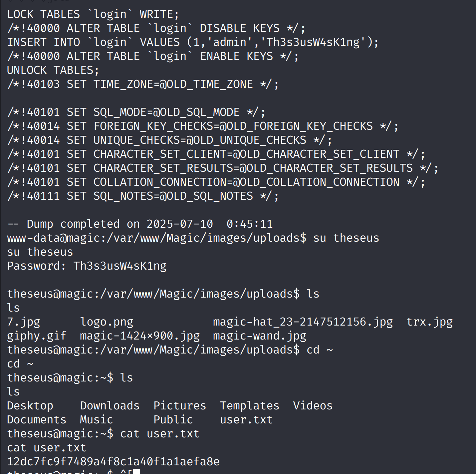
Task: Click the magic-wand.jpg filename
Action: tap(260, 336)
